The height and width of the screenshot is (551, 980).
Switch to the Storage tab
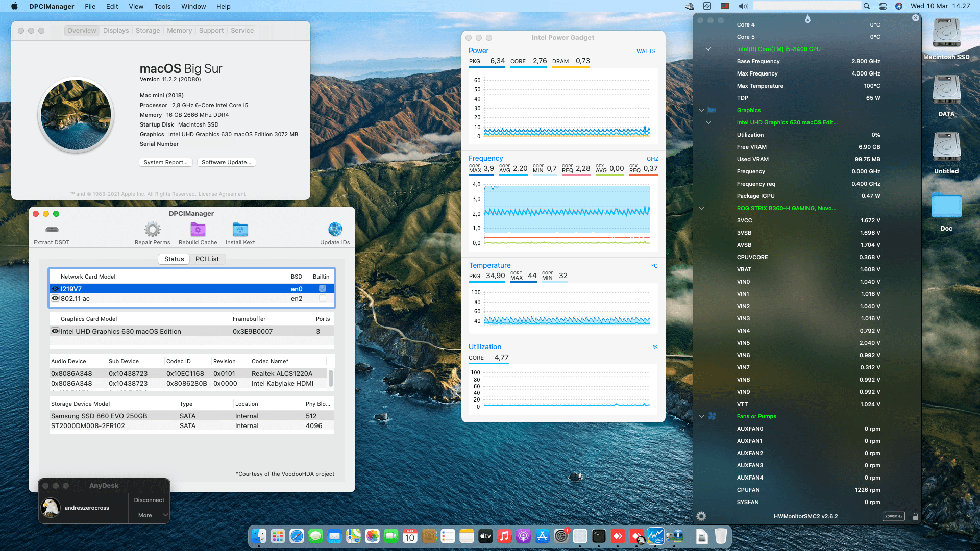pyautogui.click(x=148, y=31)
